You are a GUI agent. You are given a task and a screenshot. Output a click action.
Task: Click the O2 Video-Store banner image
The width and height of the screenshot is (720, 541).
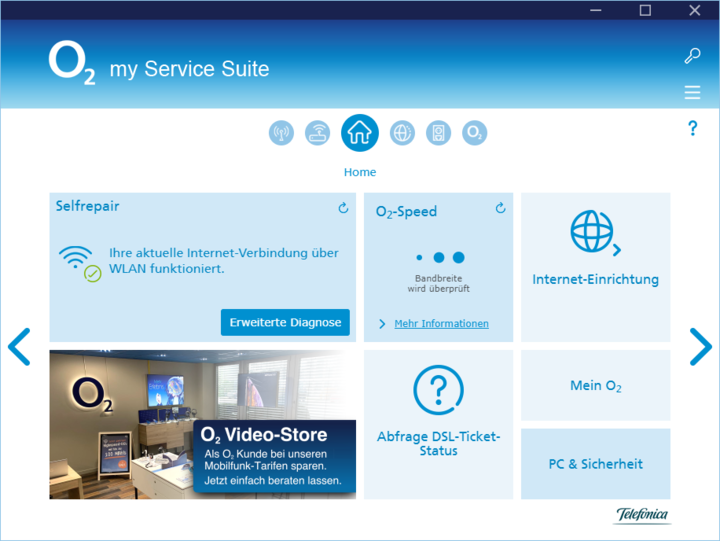click(202, 424)
